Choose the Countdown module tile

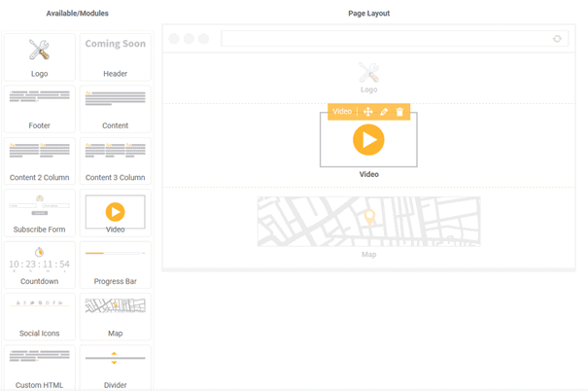click(40, 265)
